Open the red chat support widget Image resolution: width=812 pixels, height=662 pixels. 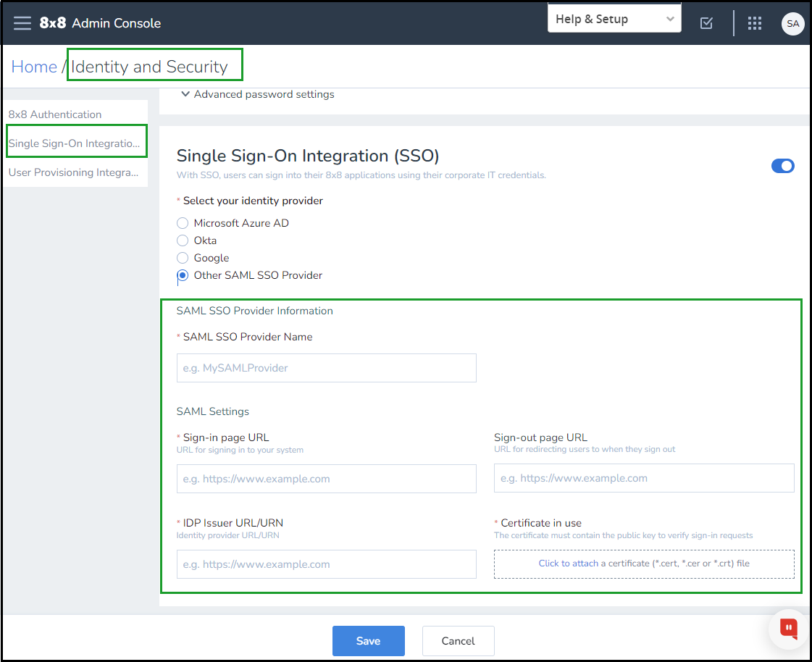[x=789, y=629]
